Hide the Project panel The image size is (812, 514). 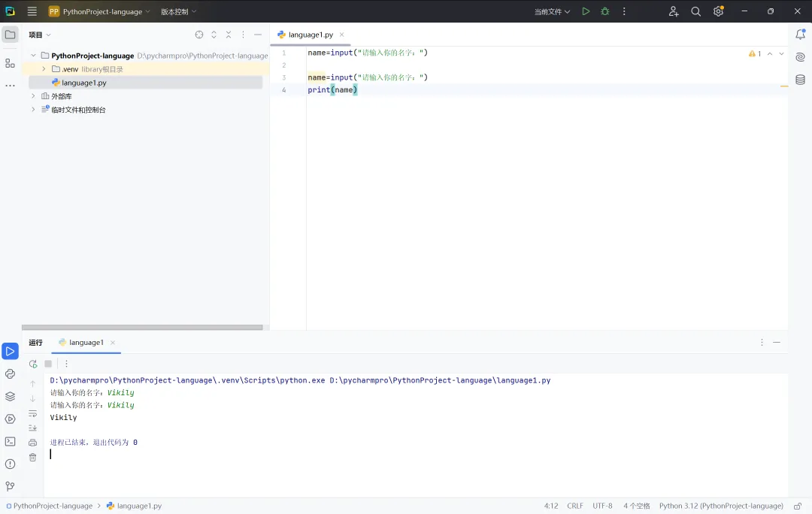[x=258, y=35]
